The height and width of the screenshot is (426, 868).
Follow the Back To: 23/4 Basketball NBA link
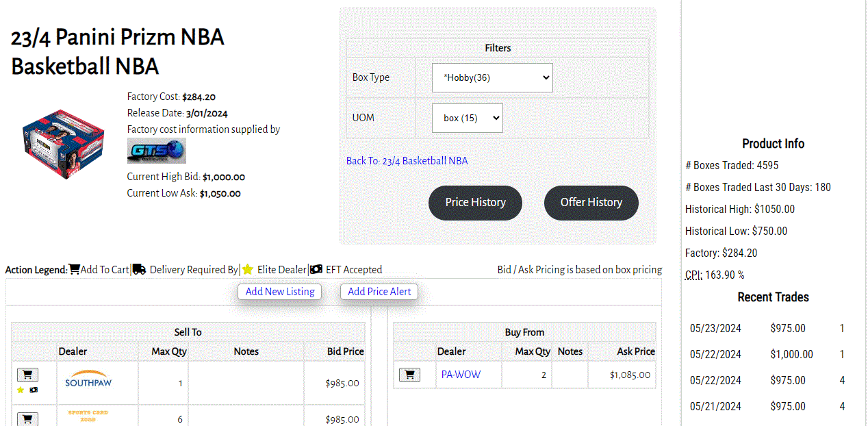pos(407,161)
